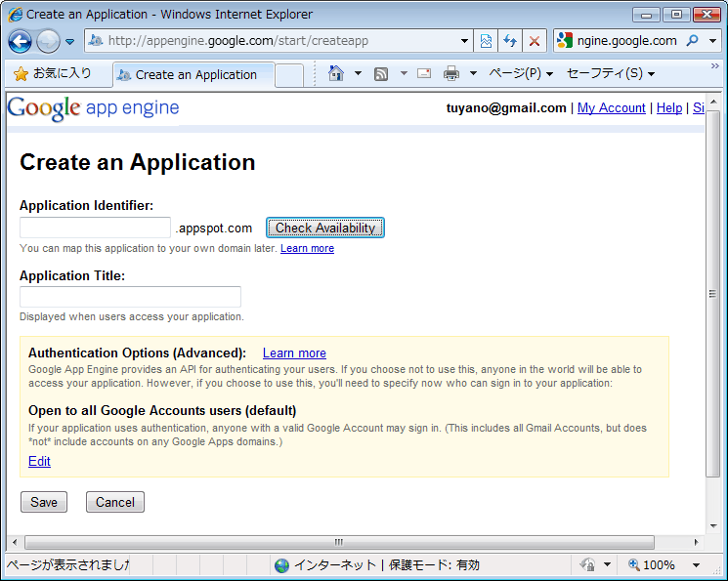
Task: Click the .appspot.com domain suffix text
Action: click(x=214, y=228)
